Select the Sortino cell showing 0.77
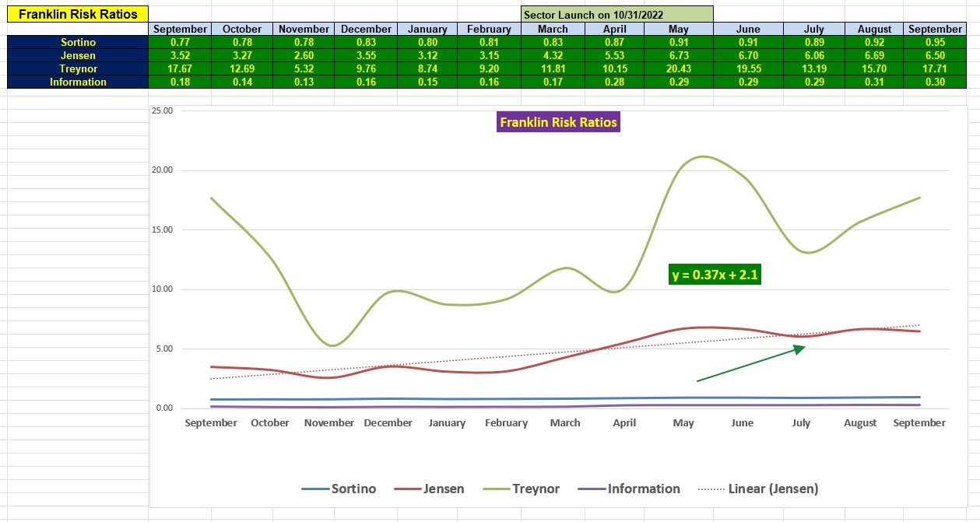 180,42
